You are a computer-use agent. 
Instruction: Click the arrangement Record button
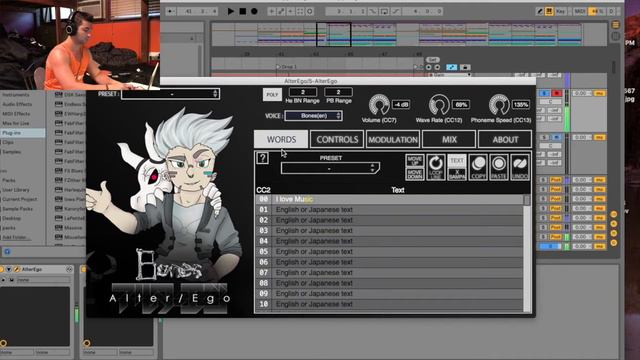tap(254, 11)
